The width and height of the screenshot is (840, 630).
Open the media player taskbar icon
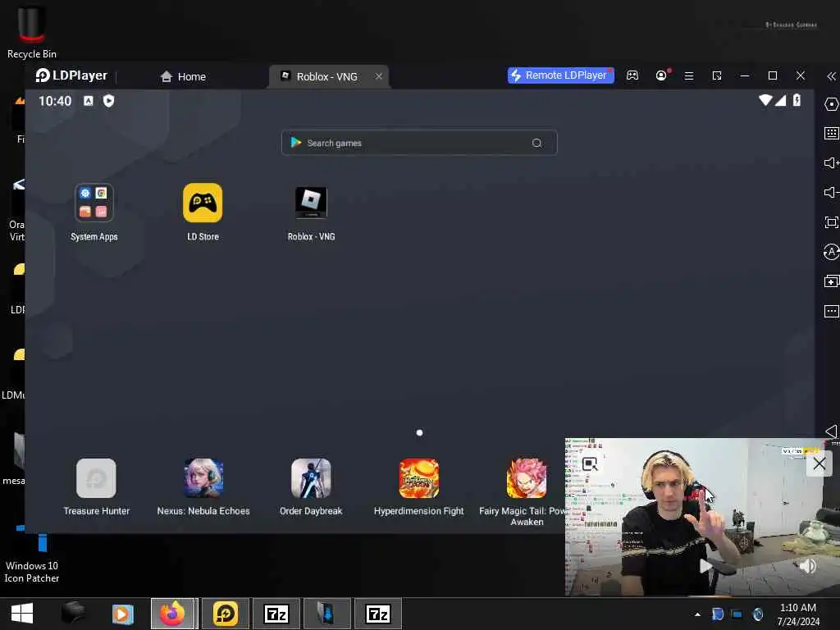[x=122, y=614]
